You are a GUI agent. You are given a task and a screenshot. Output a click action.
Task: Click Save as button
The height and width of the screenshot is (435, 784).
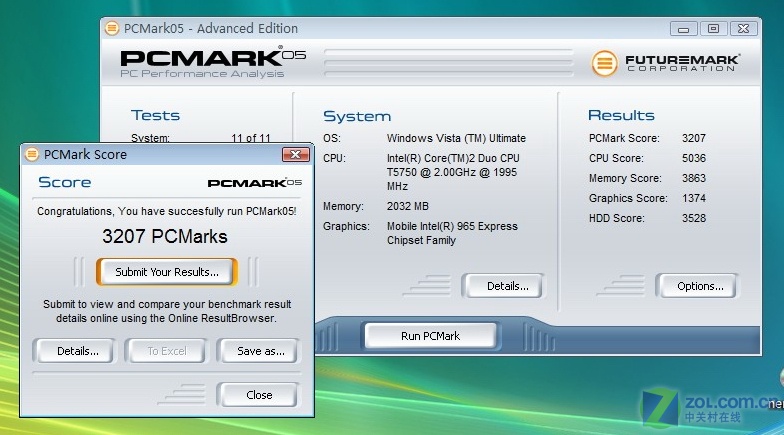[x=260, y=351]
